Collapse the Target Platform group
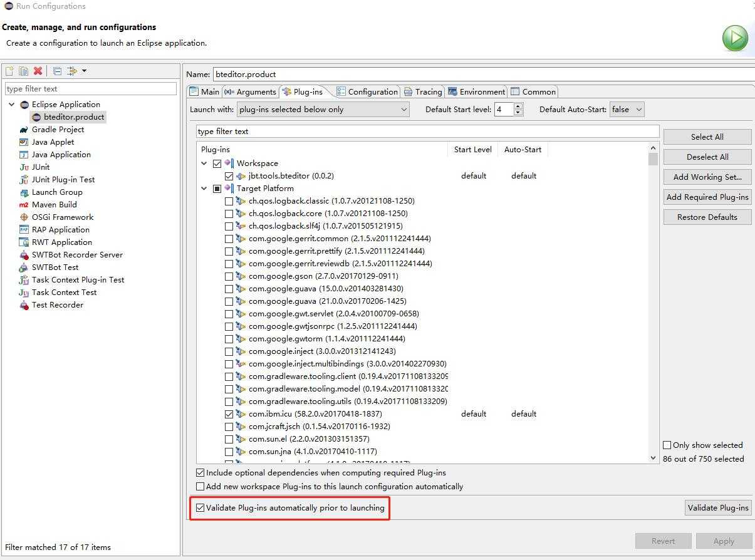 (x=204, y=189)
